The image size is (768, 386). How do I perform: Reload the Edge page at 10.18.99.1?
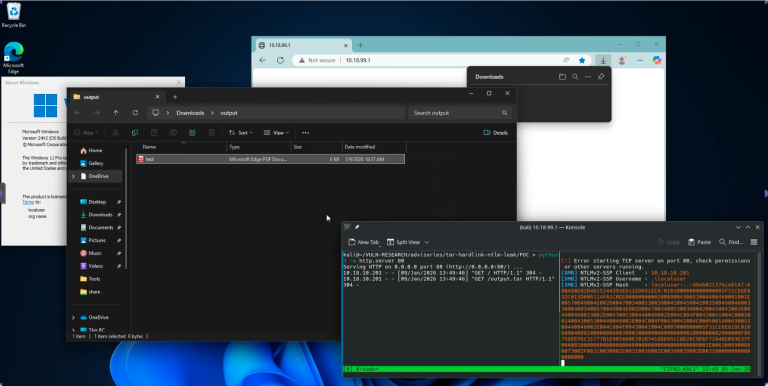click(x=280, y=60)
